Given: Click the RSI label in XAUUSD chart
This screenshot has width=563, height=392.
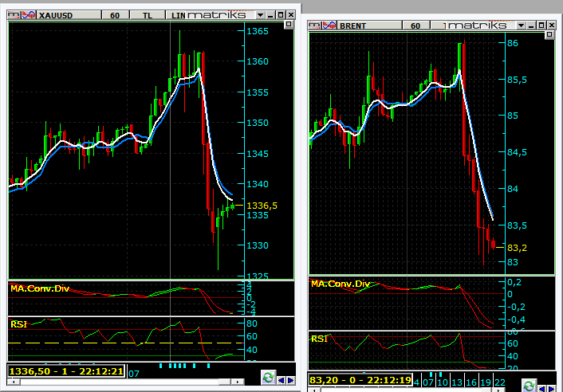Looking at the screenshot, I should pos(18,324).
